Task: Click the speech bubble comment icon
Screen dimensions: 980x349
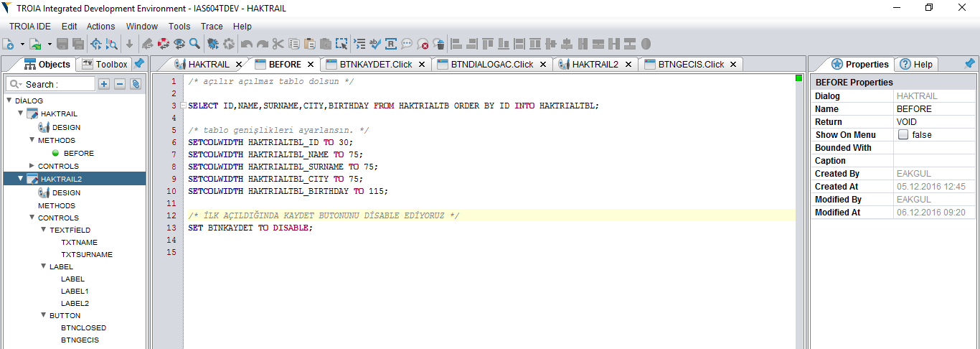Action: (407, 44)
